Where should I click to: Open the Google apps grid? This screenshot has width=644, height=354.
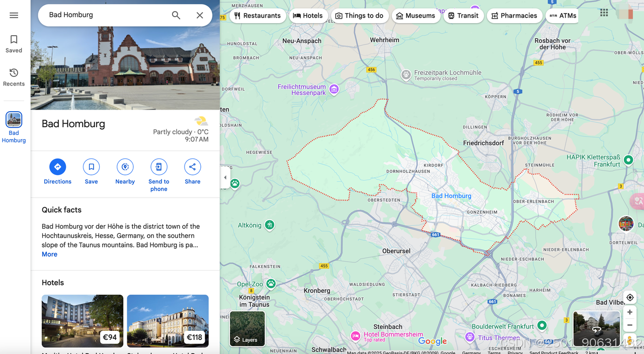604,13
